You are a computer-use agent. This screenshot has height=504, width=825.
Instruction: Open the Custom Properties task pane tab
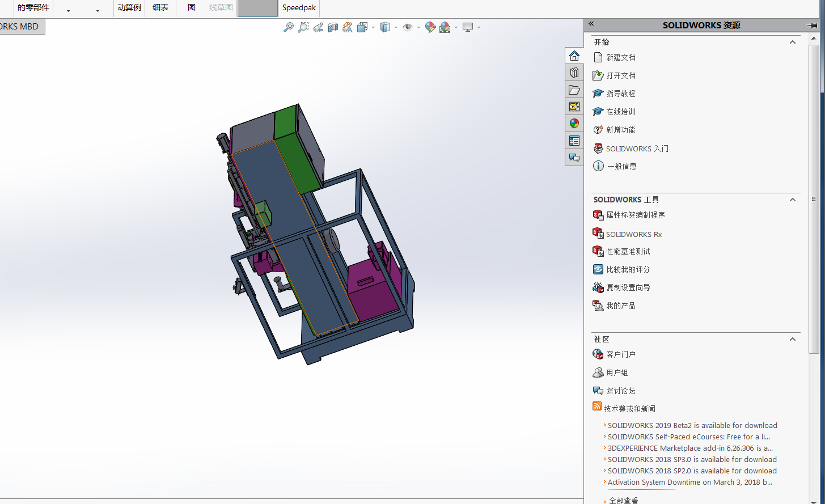pos(574,141)
